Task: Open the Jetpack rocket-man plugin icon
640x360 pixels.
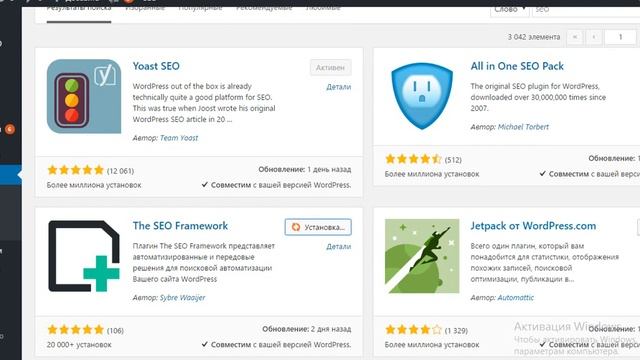Action: [x=422, y=256]
